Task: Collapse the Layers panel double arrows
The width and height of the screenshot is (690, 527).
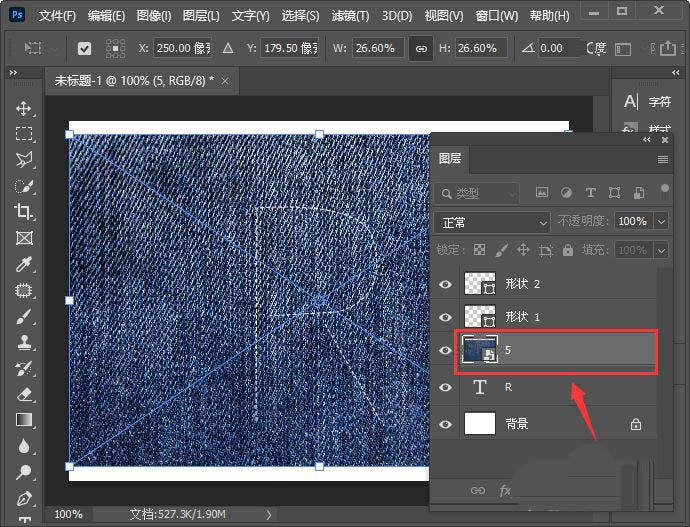Action: (646, 140)
